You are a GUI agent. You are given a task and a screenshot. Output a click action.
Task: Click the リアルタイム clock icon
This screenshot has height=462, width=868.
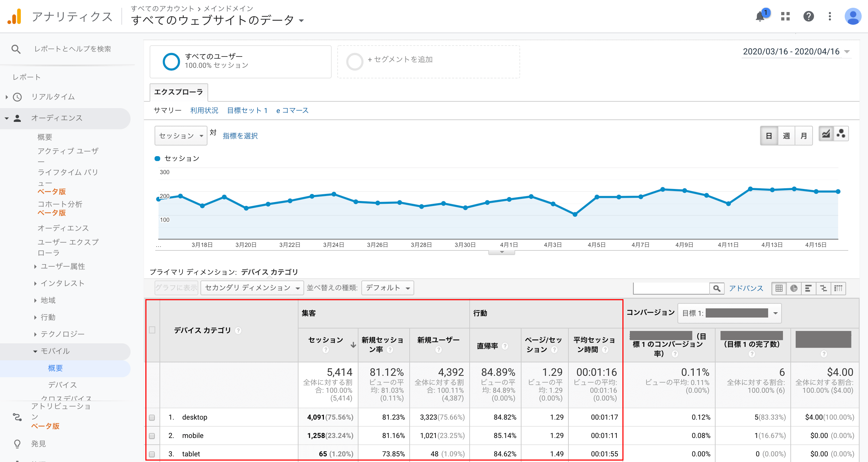click(x=17, y=97)
